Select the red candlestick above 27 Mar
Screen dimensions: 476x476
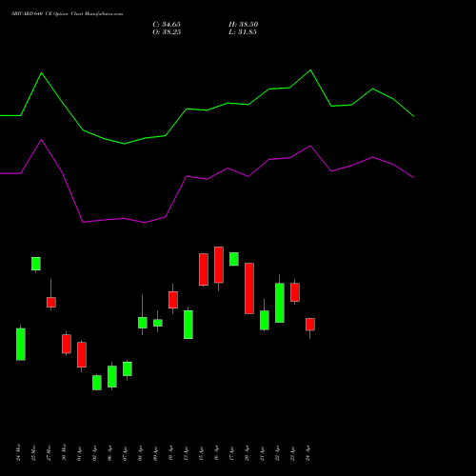(51, 302)
